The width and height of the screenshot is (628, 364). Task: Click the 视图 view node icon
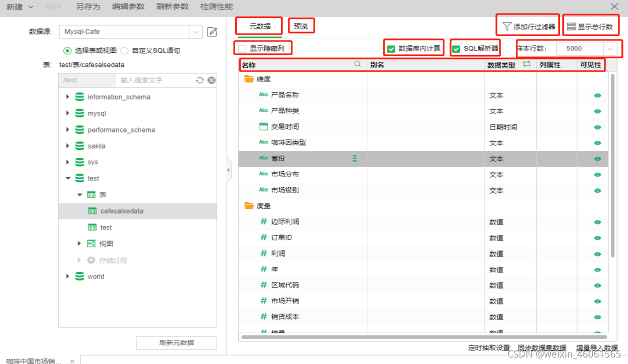pyautogui.click(x=92, y=243)
